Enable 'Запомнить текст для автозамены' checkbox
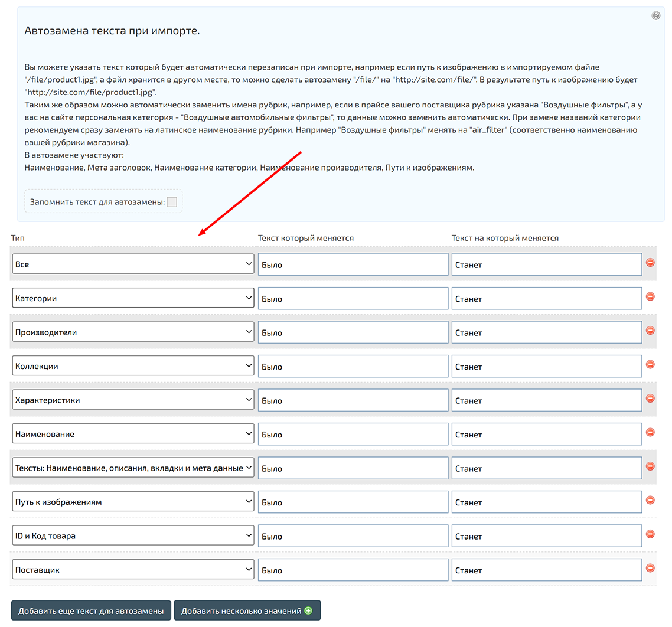This screenshot has height=627, width=672. pos(171,201)
